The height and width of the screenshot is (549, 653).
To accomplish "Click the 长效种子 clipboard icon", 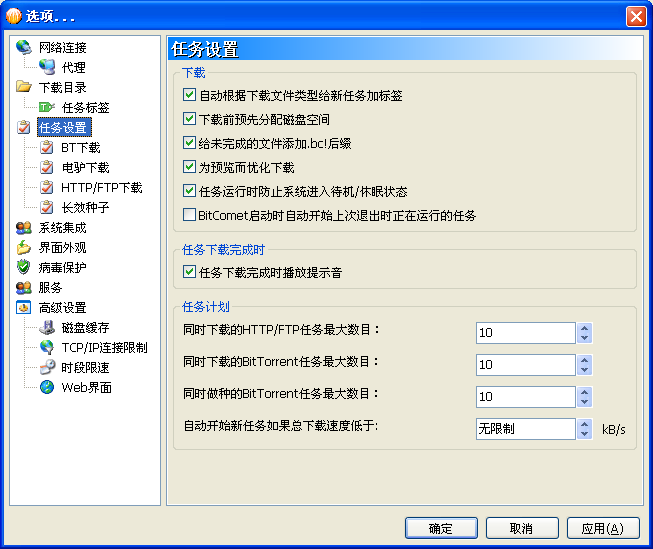I will tap(47, 207).
